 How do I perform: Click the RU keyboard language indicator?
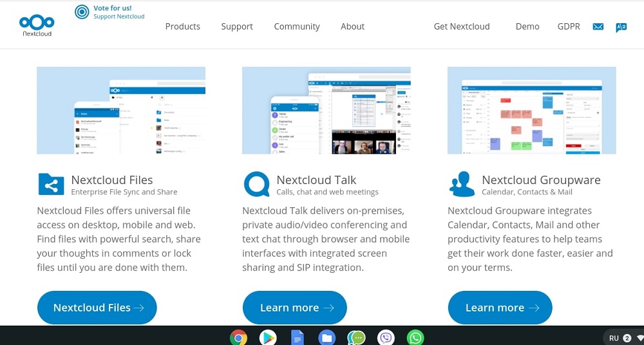click(x=614, y=339)
